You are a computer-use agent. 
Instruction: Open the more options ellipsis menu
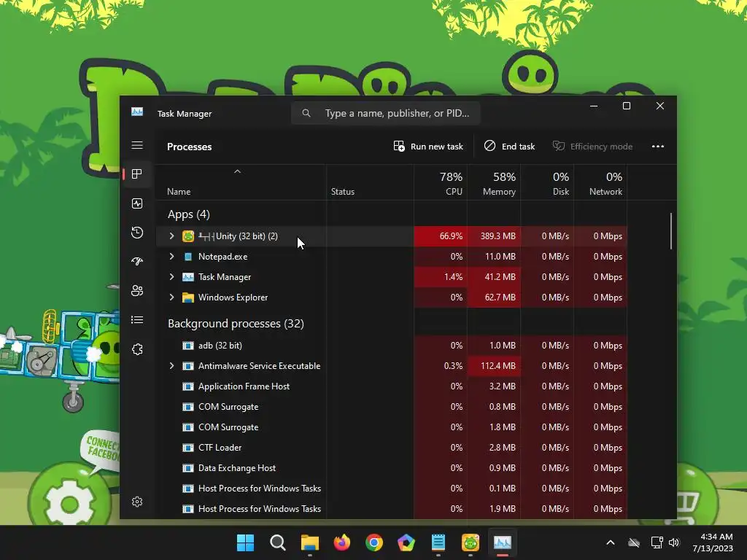pyautogui.click(x=658, y=147)
